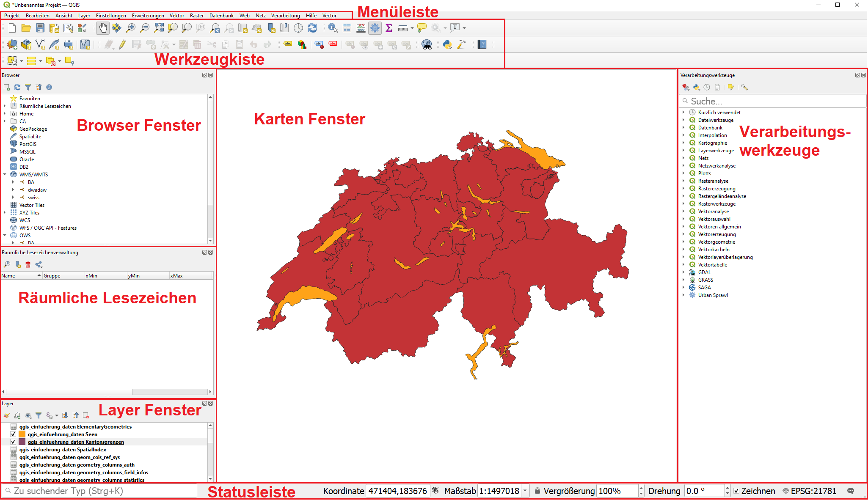Open Processing history clock icon
Viewport: 868px width, 500px height.
(706, 87)
